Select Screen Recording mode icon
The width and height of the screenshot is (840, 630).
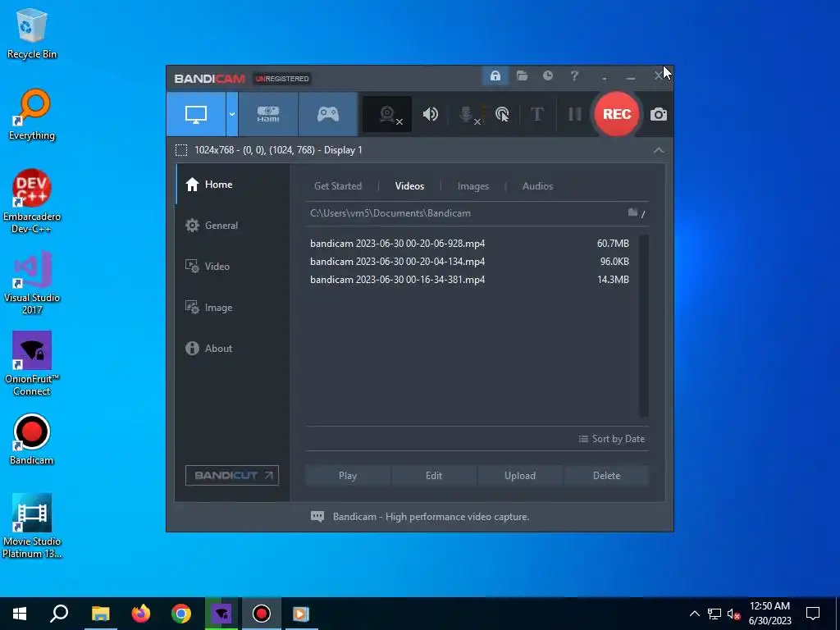tap(196, 114)
